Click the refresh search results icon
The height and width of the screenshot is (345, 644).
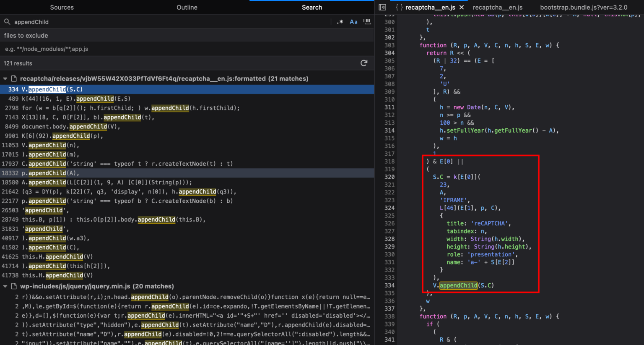pos(364,63)
